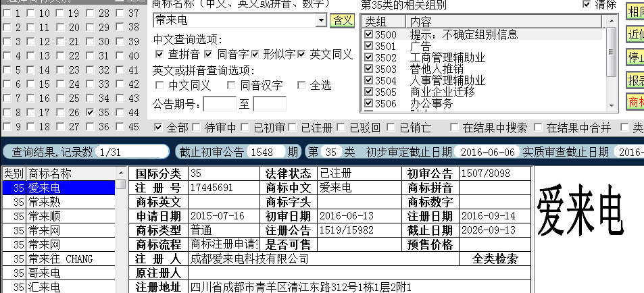Select result row 汇来电

59,286
